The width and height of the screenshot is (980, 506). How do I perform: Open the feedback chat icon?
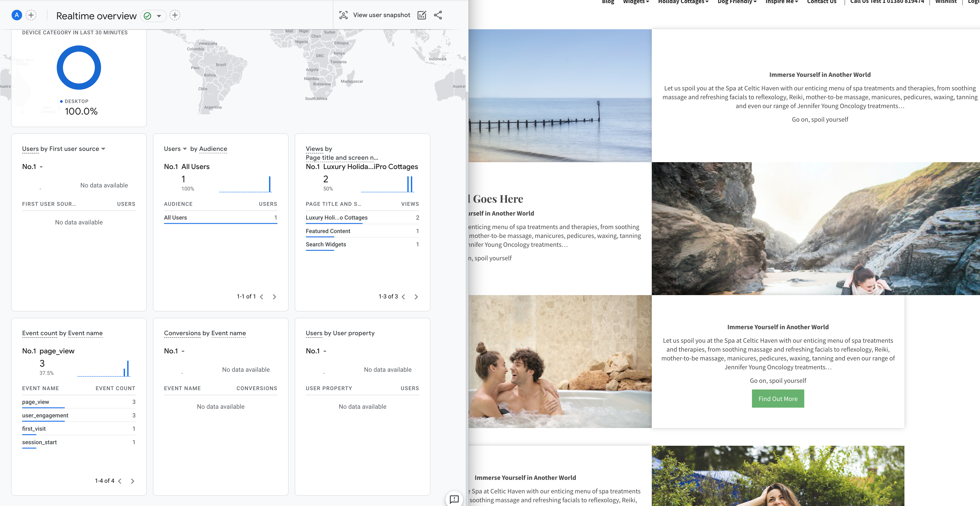pos(454,499)
